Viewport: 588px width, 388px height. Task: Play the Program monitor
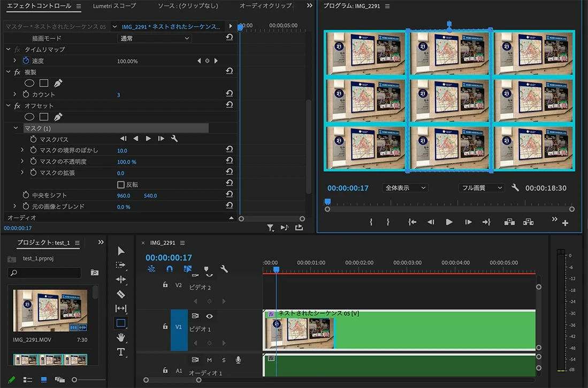[x=449, y=222]
